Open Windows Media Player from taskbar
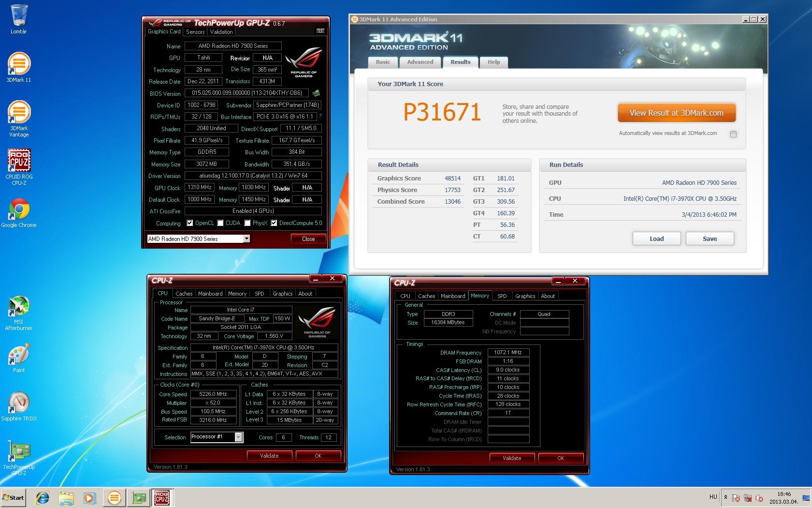Viewport: 812px width, 508px height. coord(89,498)
